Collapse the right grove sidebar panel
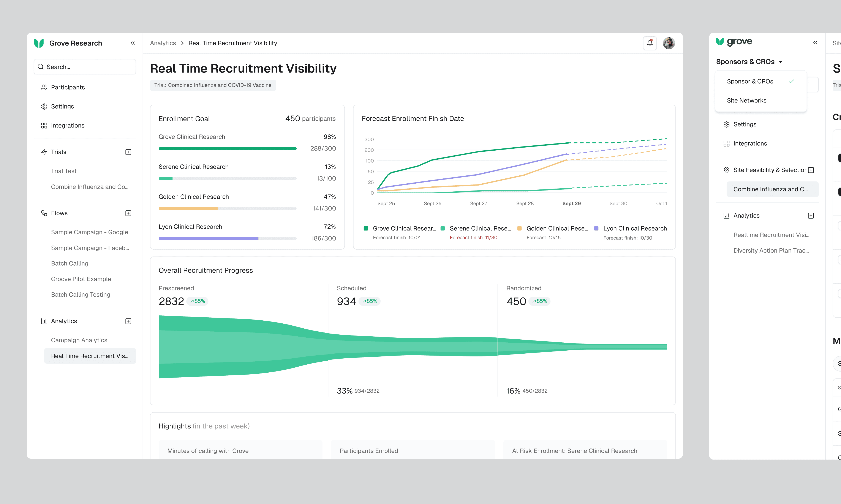The width and height of the screenshot is (841, 504). (815, 43)
